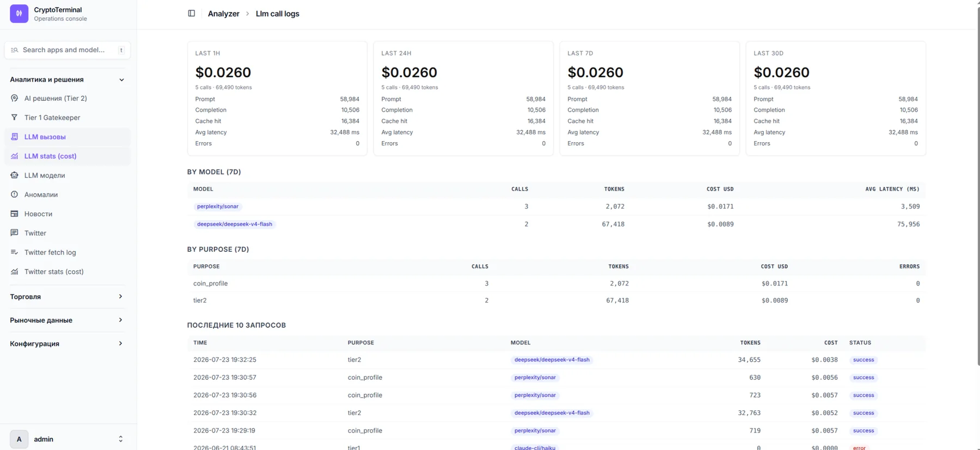Toggle the sidebar panel icon
The height and width of the screenshot is (450, 980).
pos(192,14)
